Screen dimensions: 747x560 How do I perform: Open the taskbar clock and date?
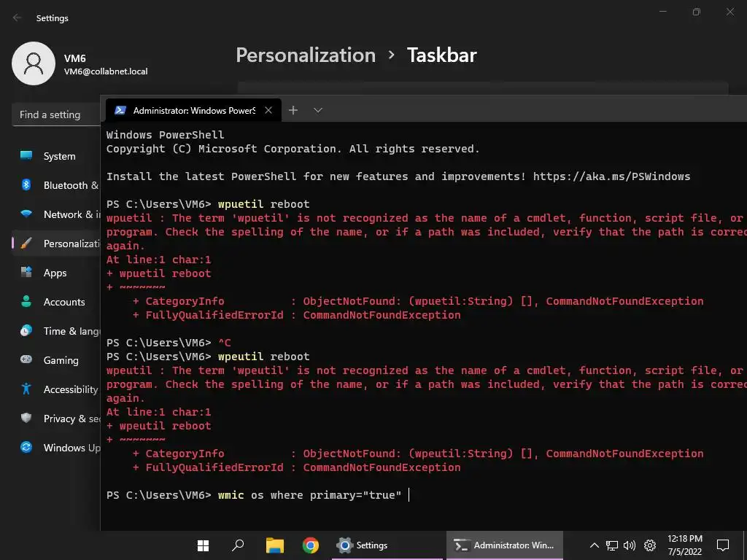(684, 545)
